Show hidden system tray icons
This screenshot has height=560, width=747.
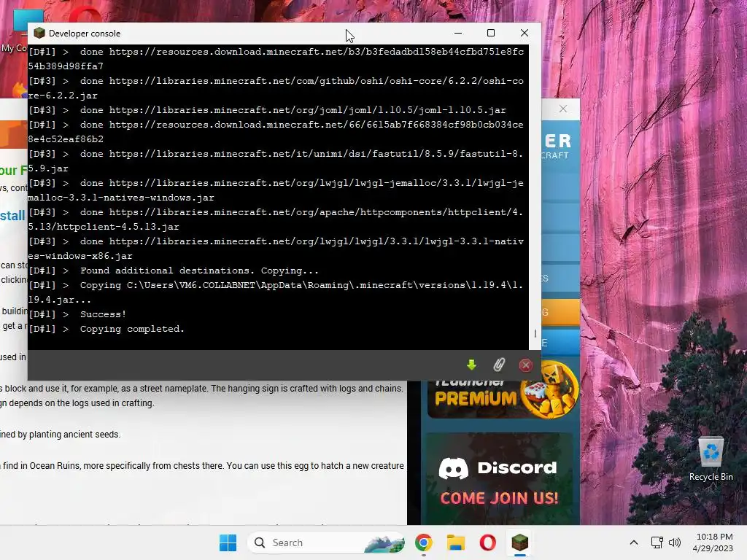pyautogui.click(x=634, y=542)
